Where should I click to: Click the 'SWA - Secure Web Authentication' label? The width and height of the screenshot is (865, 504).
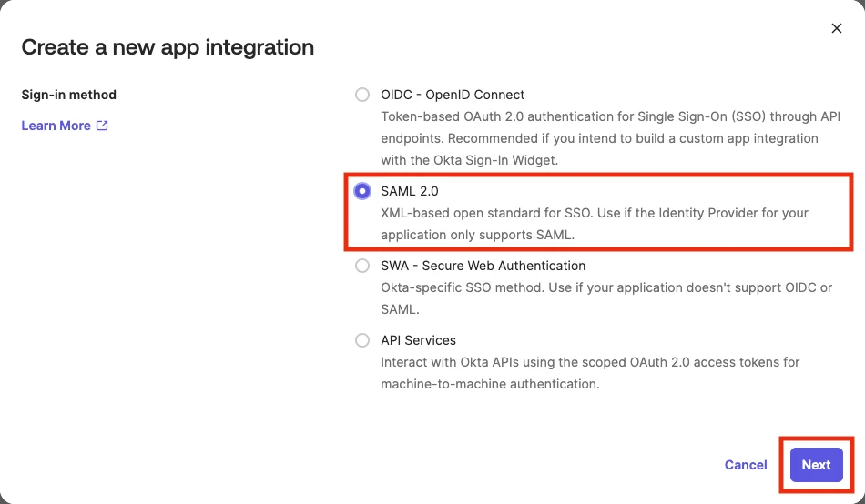[483, 266]
